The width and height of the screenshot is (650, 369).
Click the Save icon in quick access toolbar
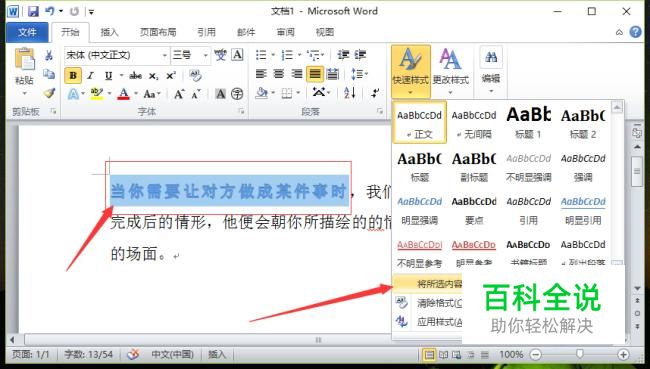(33, 11)
